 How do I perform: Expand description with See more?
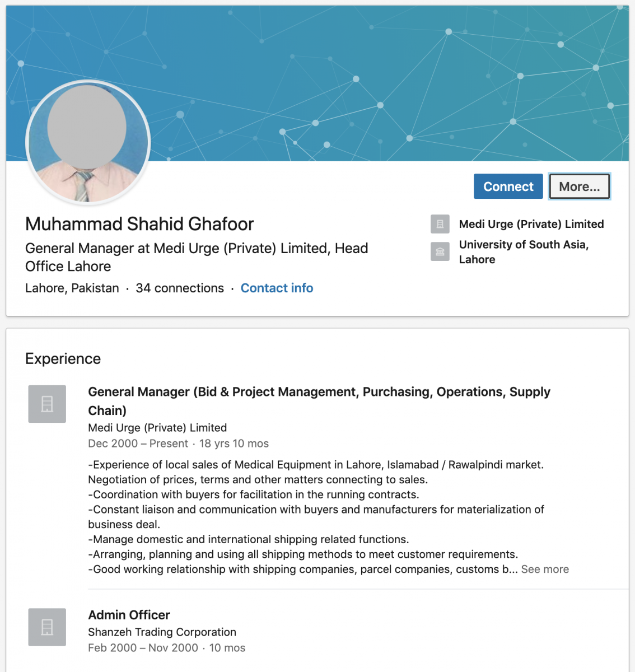coord(545,570)
